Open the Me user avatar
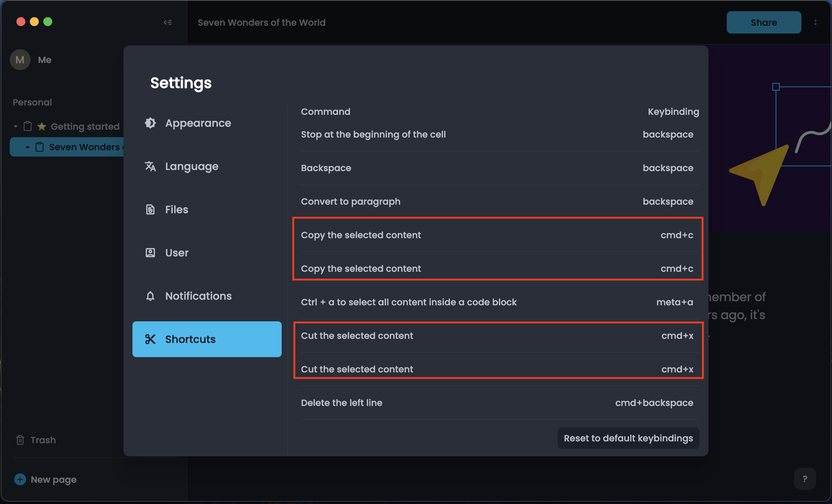The height and width of the screenshot is (504, 832). pyautogui.click(x=20, y=59)
